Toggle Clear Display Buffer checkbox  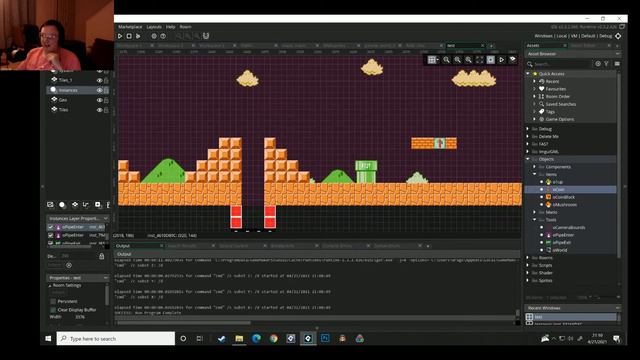53,310
